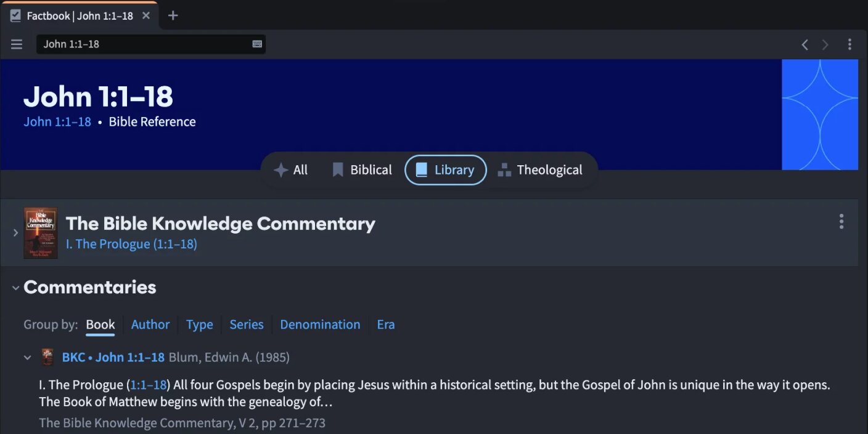Select the Theological filter
The height and width of the screenshot is (434, 868).
pos(540,170)
